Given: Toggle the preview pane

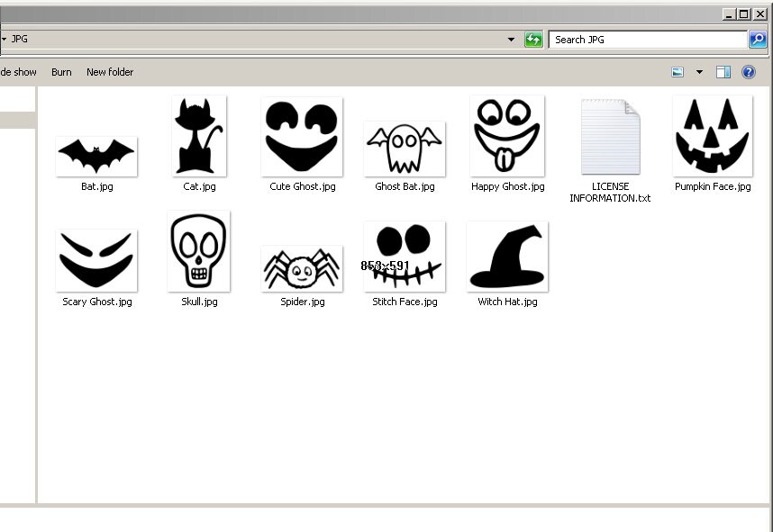Looking at the screenshot, I should tap(724, 72).
